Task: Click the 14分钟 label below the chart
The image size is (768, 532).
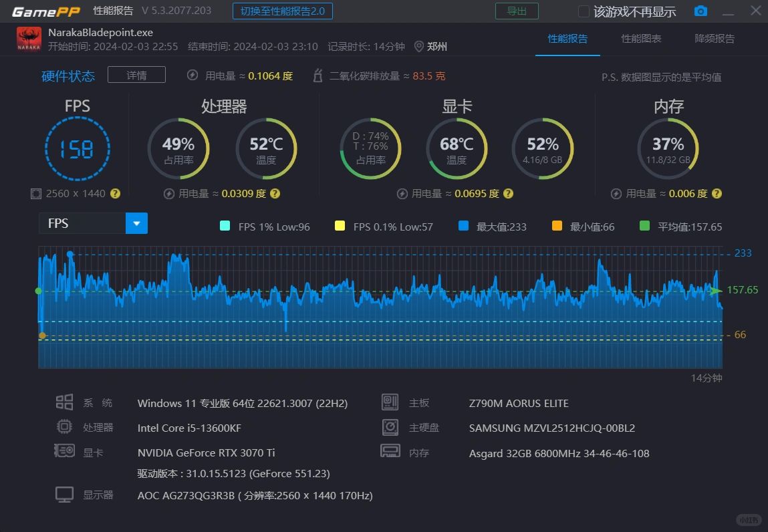Action: (x=707, y=378)
